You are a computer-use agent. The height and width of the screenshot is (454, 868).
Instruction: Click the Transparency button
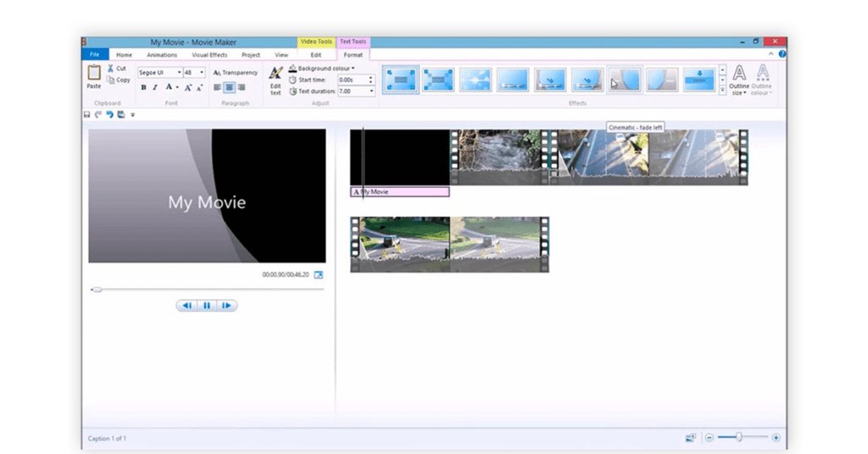[236, 73]
